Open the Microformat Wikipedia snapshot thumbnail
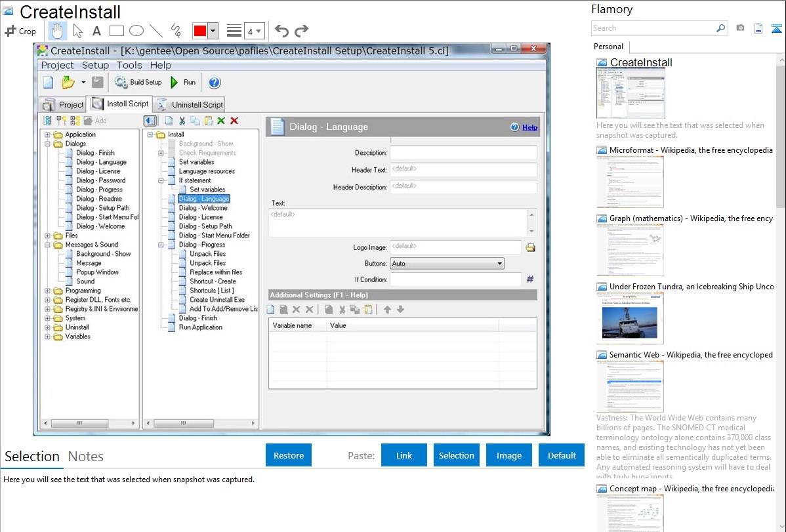Image resolution: width=786 pixels, height=532 pixels. [630, 182]
